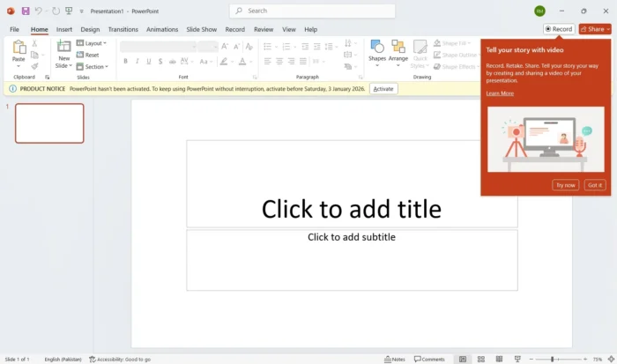Start presentation from beginning in Quick Access
The image size is (617, 364).
click(x=69, y=11)
